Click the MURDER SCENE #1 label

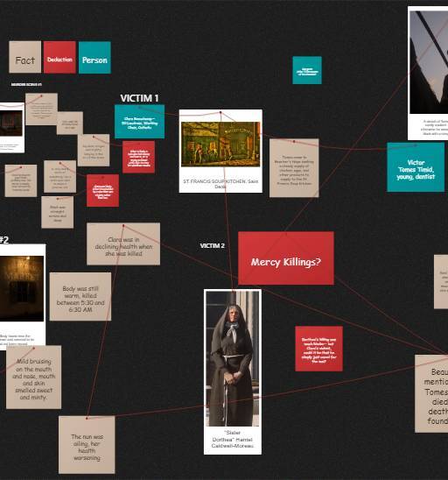point(26,84)
